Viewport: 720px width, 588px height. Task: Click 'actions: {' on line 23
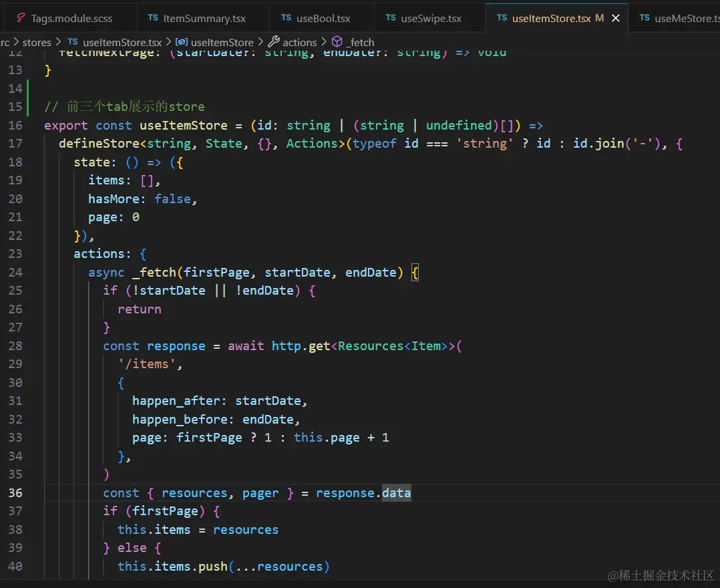pyautogui.click(x=110, y=254)
